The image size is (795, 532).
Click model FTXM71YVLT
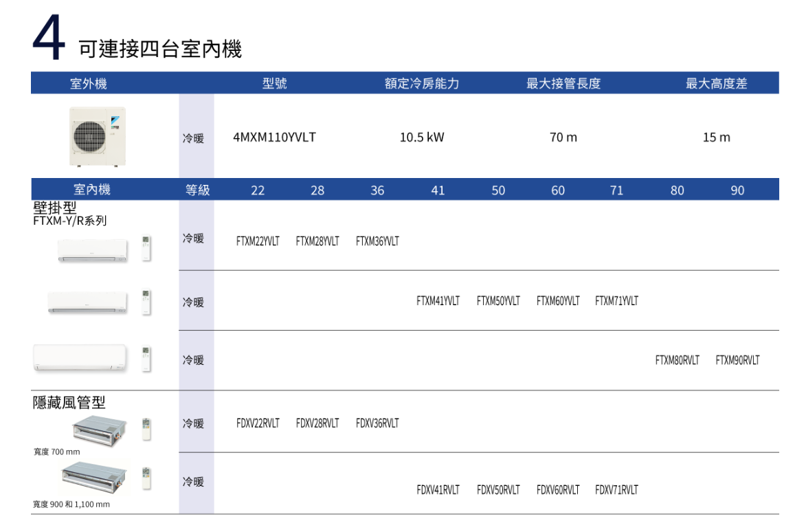tap(616, 301)
